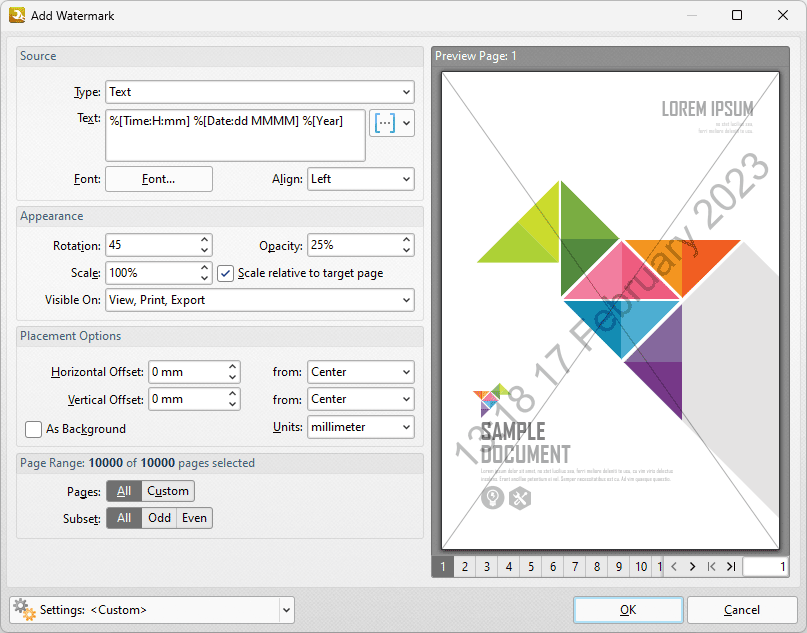Toggle Scale relative to target page
Image resolution: width=807 pixels, height=633 pixels.
coord(225,273)
